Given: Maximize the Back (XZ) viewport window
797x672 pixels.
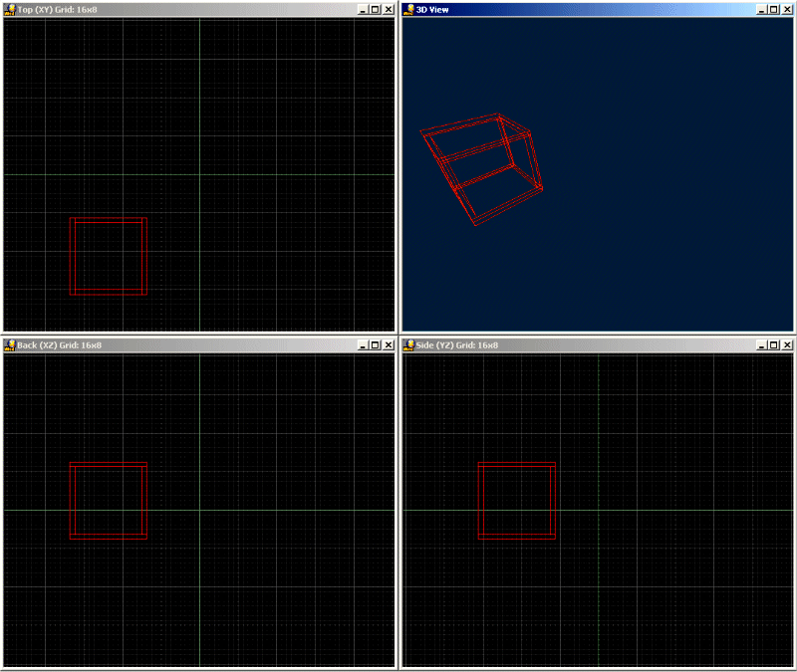Looking at the screenshot, I should [x=376, y=344].
